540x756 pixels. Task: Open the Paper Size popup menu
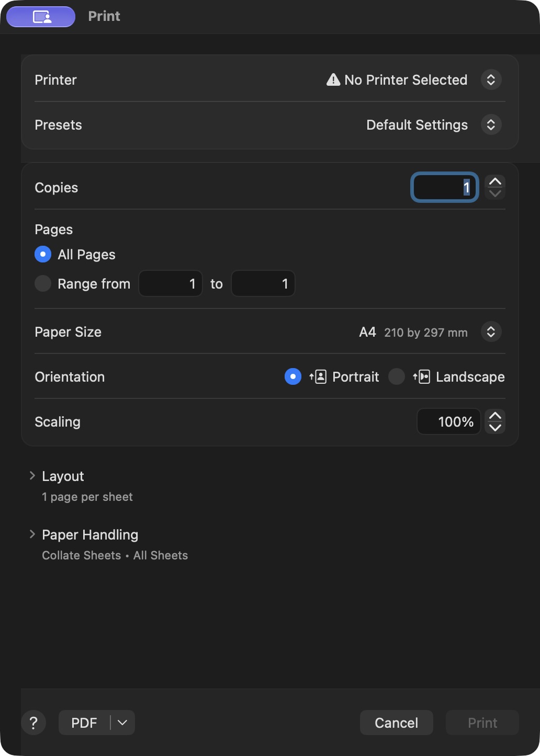pyautogui.click(x=491, y=331)
